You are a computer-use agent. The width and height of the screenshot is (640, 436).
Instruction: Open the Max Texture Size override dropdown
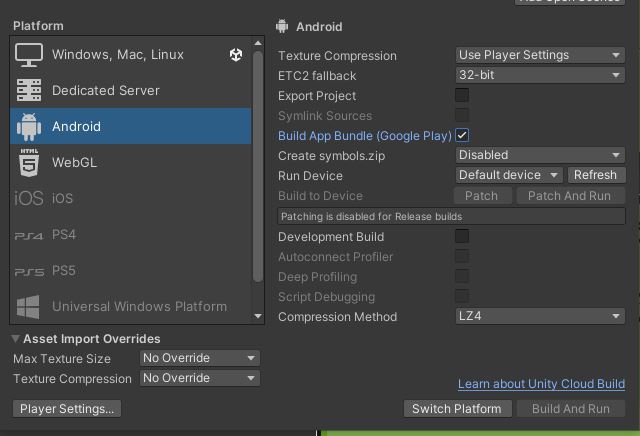coord(200,358)
